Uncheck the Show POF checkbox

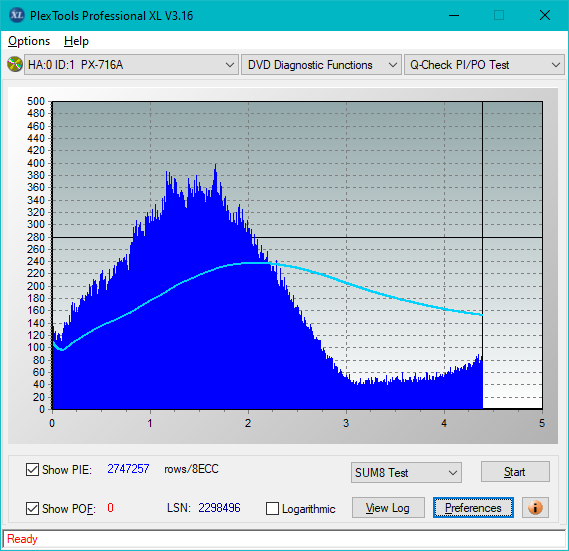32,509
